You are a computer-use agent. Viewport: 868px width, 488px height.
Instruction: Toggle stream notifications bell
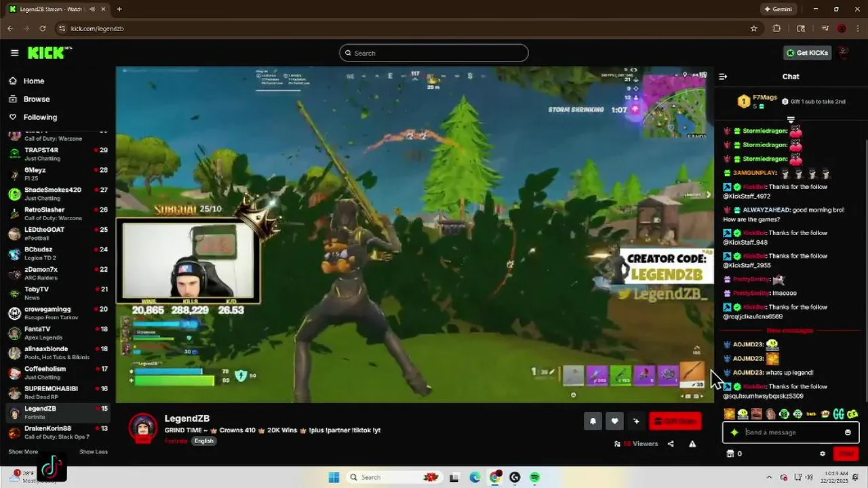[x=593, y=421]
